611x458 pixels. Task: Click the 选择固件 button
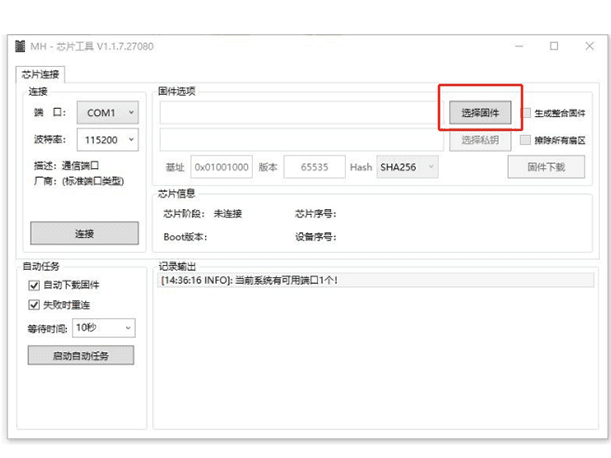[x=480, y=113]
